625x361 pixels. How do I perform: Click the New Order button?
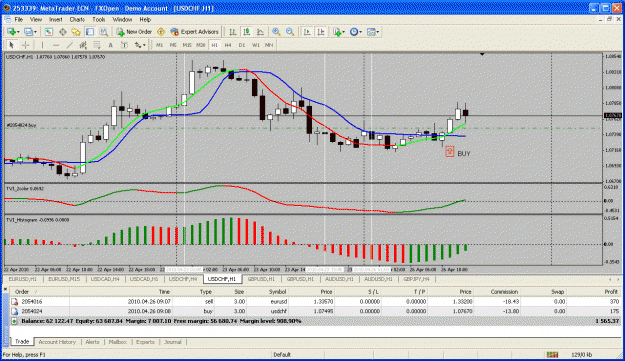(134, 32)
